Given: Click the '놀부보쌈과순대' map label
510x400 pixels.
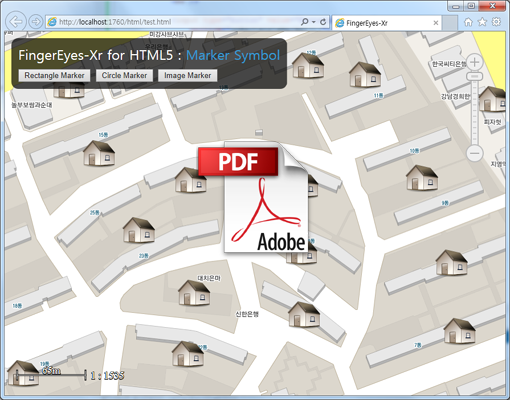Looking at the screenshot, I should [x=32, y=105].
